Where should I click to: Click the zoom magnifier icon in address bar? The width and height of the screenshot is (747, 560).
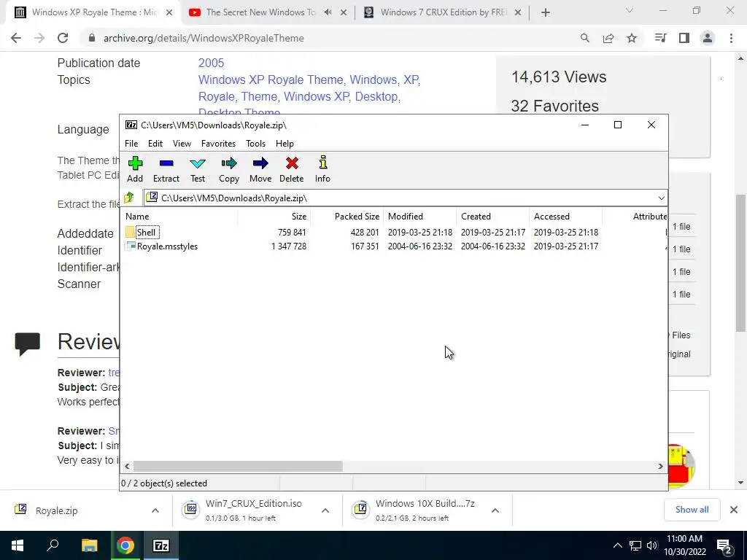[x=585, y=38]
